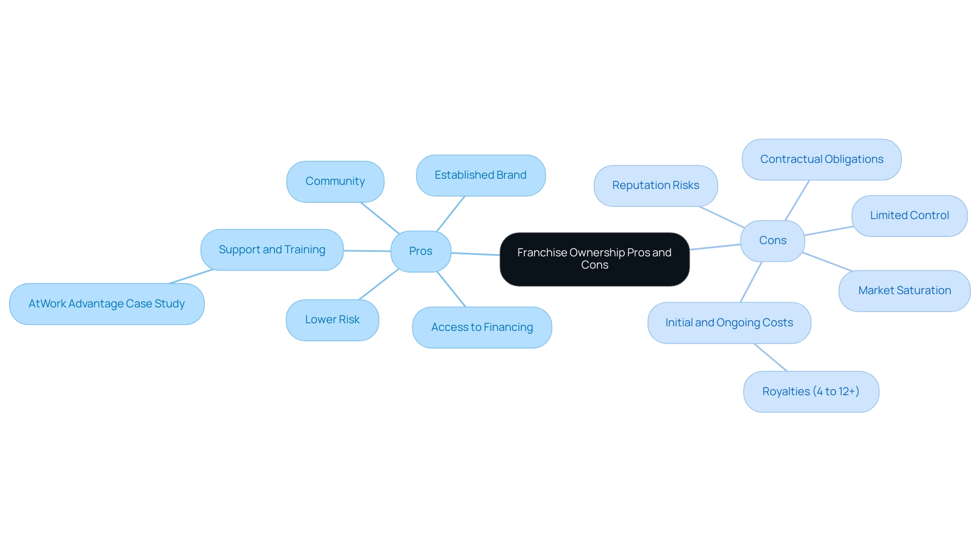Click the Support and Training node
Screen dimensions: 980x553
click(273, 250)
